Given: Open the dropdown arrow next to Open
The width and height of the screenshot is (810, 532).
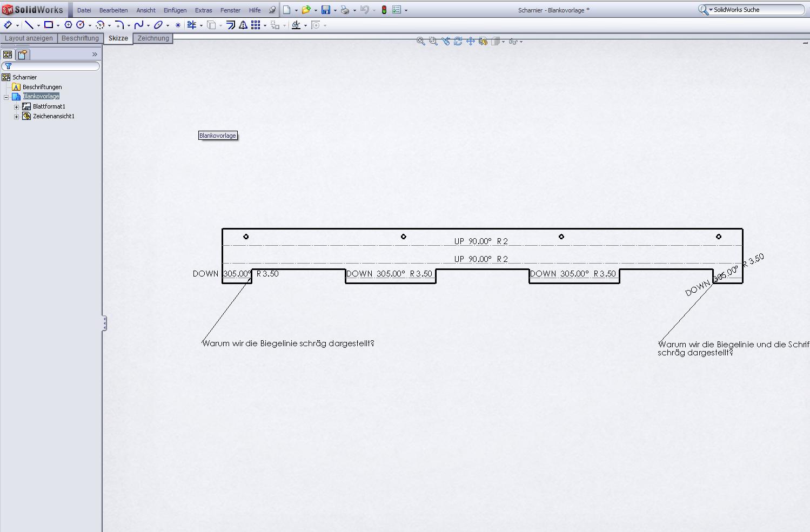Looking at the screenshot, I should tap(316, 10).
